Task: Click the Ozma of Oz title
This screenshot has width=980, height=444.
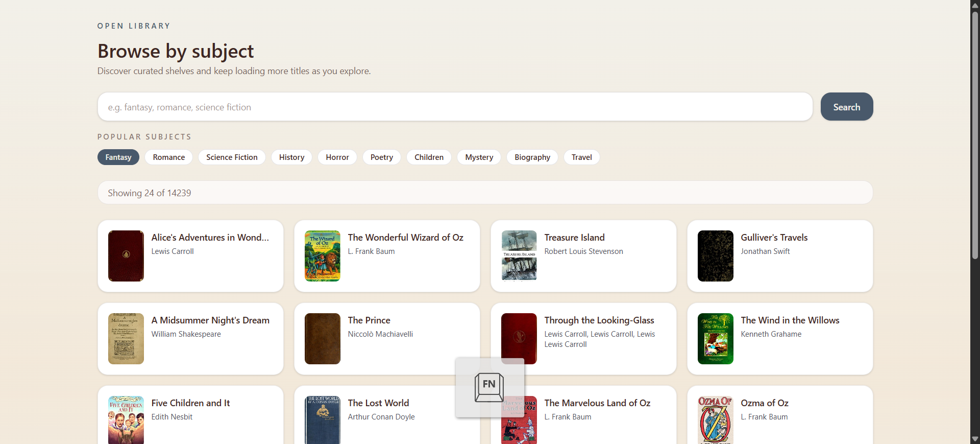Action: [765, 403]
